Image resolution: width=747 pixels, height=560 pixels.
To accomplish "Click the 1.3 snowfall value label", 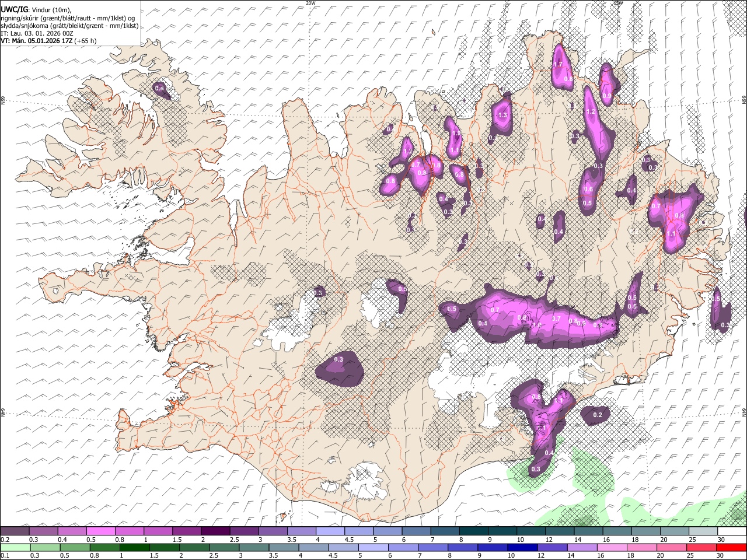I will coord(502,115).
